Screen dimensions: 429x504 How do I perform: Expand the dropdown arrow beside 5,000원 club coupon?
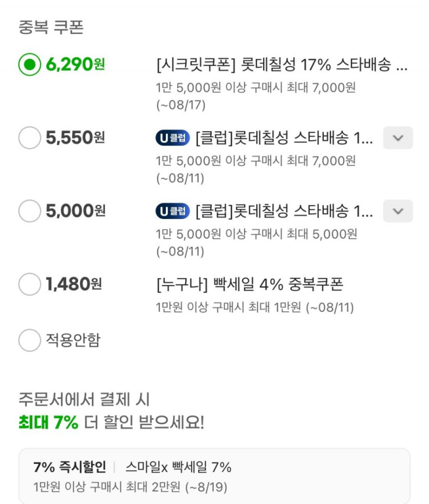coord(398,211)
